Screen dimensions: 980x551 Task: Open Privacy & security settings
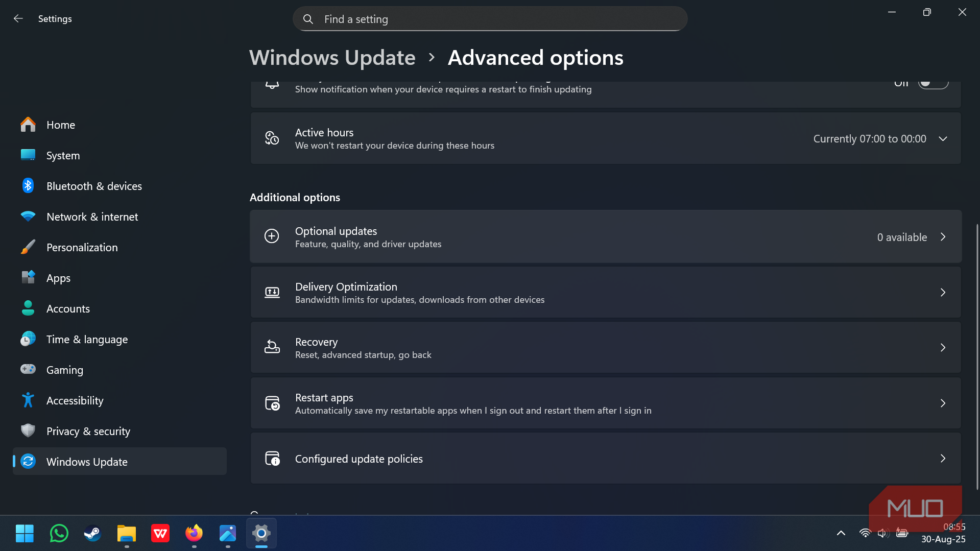119,431
